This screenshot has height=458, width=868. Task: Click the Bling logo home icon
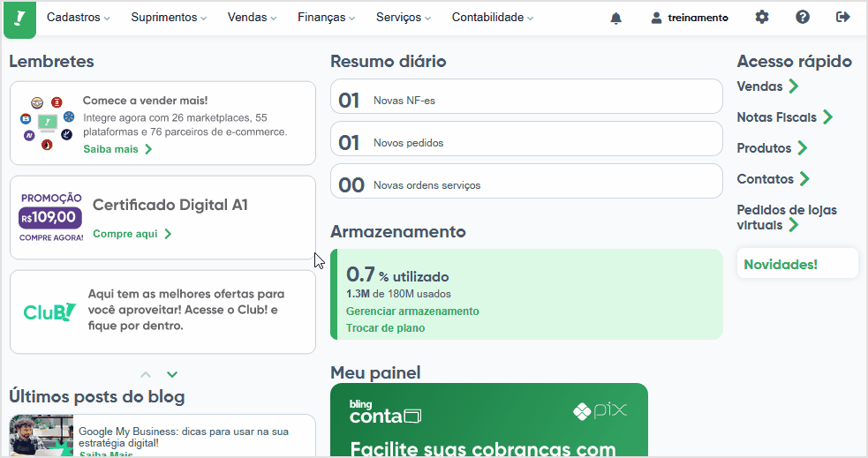[x=20, y=19]
